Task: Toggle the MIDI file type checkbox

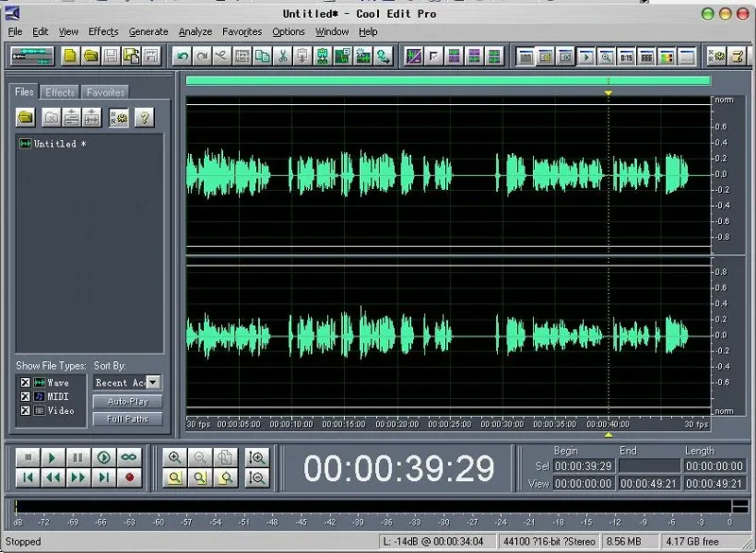Action: 26,396
